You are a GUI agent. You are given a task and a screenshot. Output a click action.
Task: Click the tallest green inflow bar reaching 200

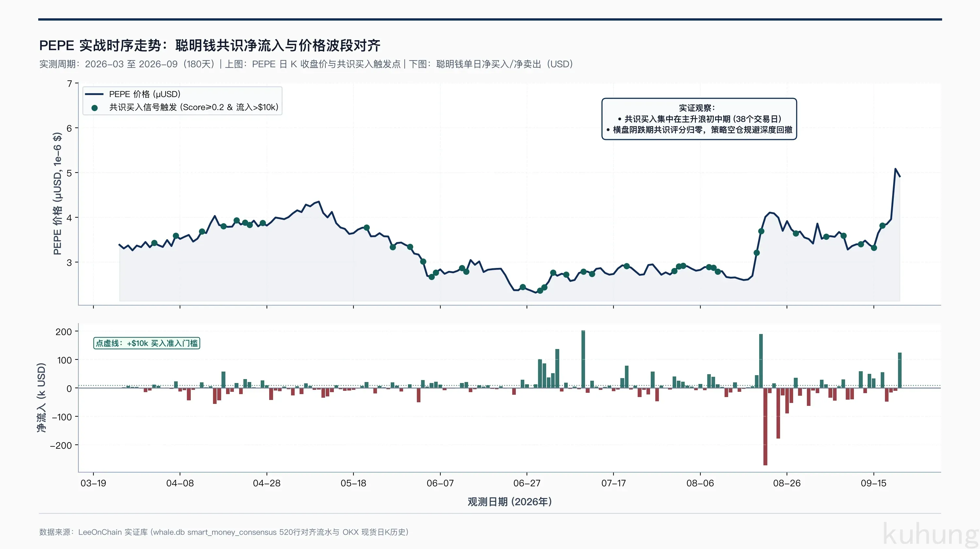coord(583,359)
